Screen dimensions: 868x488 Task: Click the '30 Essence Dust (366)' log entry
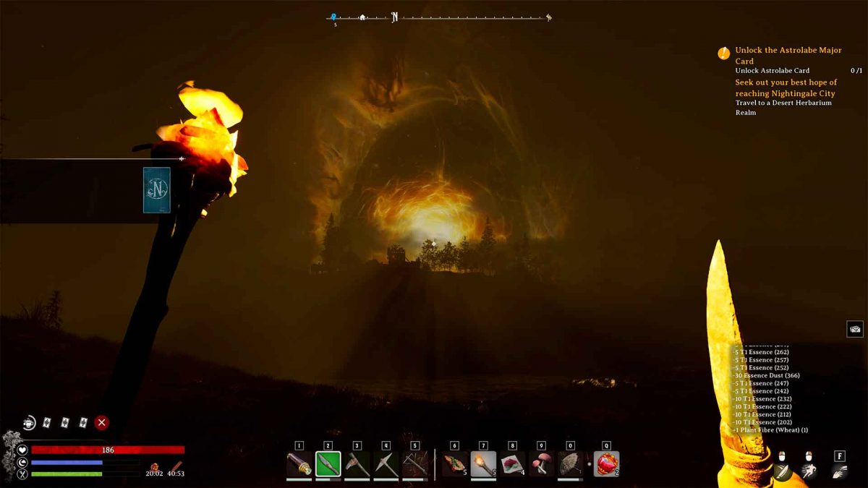click(767, 375)
